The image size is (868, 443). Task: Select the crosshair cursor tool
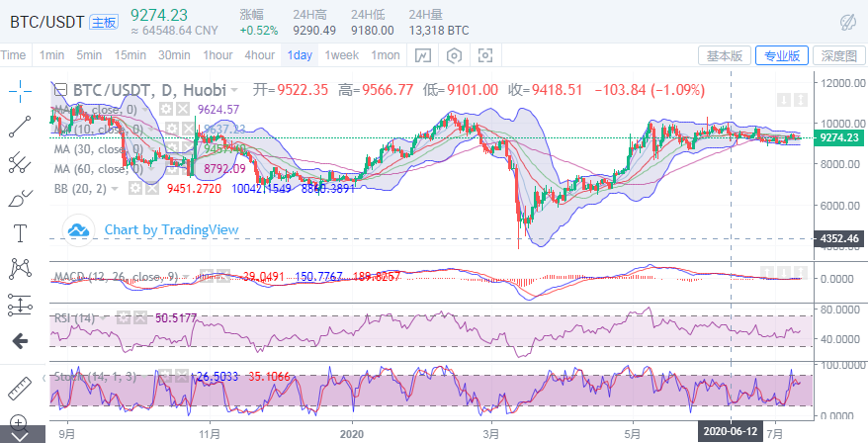20,91
